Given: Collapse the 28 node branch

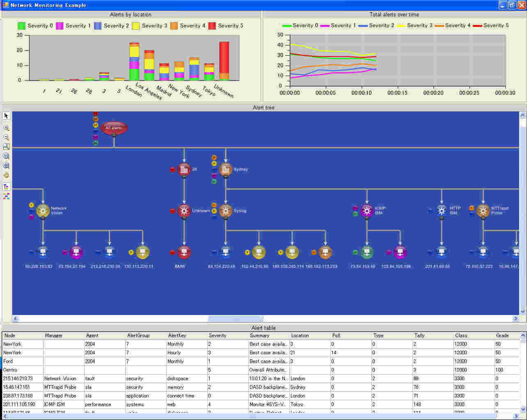Looking at the screenshot, I should pos(184,177).
